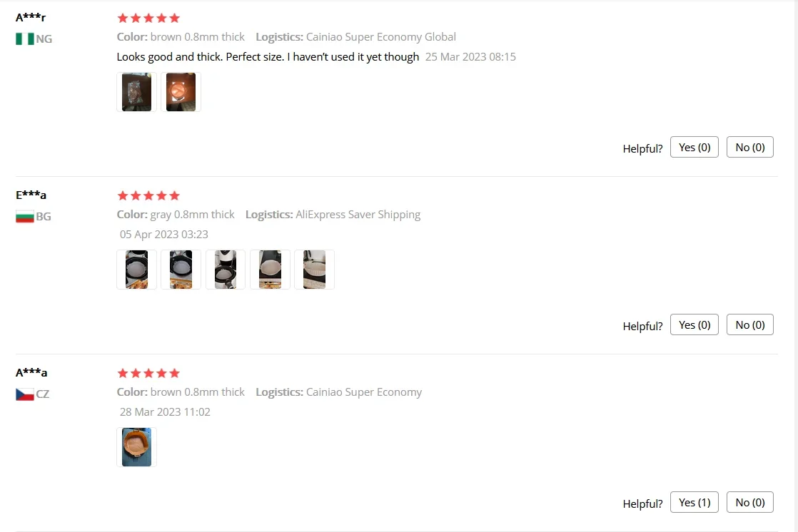Image resolution: width=798 pixels, height=532 pixels.
Task: Open fourth thumbnail in E***a's review
Action: pos(270,270)
